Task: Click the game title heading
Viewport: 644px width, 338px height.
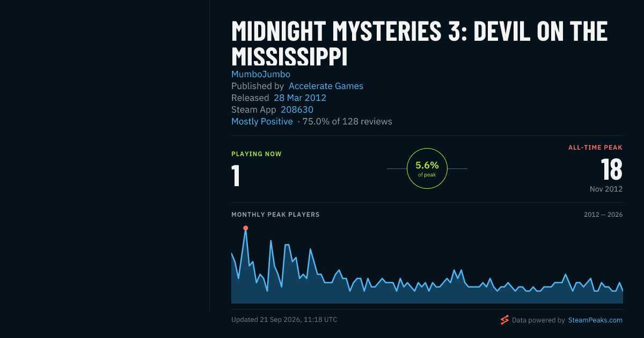Action: 419,43
